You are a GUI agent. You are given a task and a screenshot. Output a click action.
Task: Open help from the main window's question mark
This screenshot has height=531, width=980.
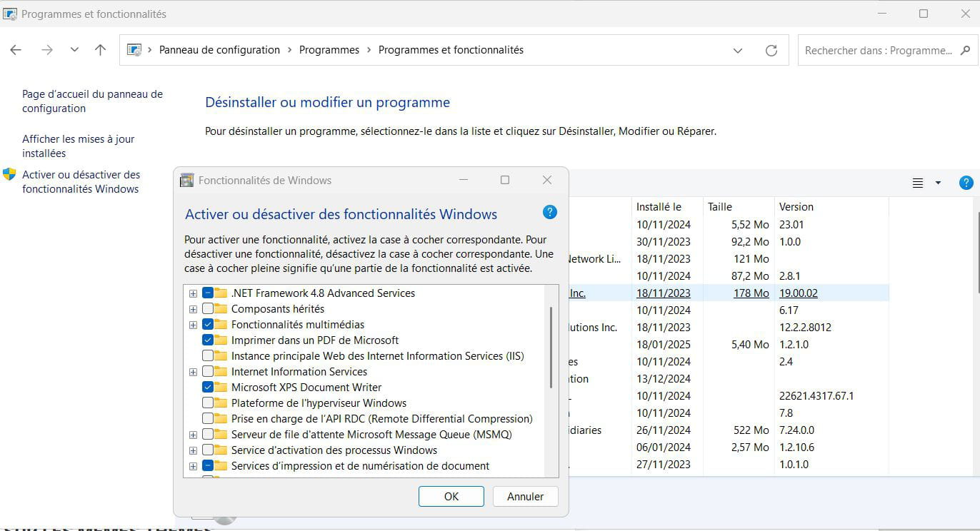[x=966, y=183]
